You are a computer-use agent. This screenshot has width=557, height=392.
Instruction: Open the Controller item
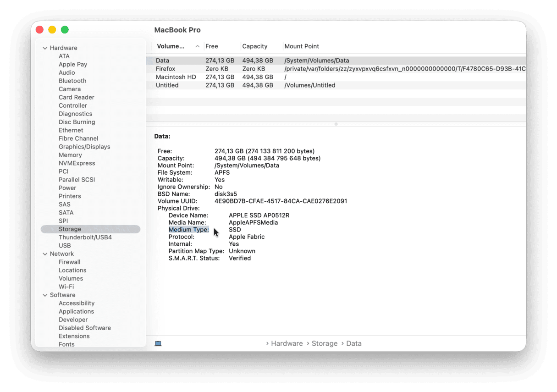point(73,106)
